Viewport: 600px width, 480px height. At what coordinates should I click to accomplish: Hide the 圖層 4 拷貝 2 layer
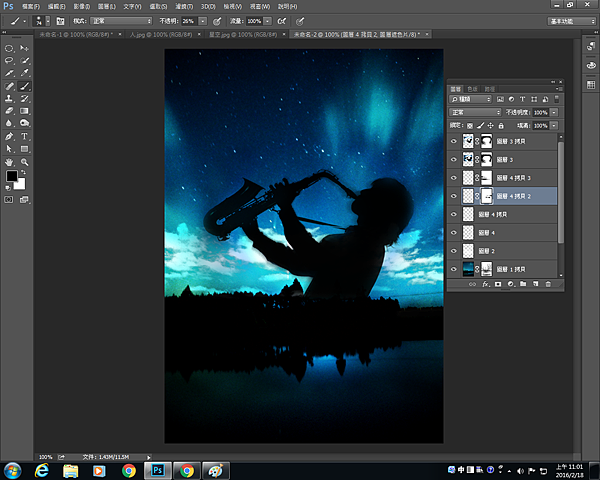454,196
